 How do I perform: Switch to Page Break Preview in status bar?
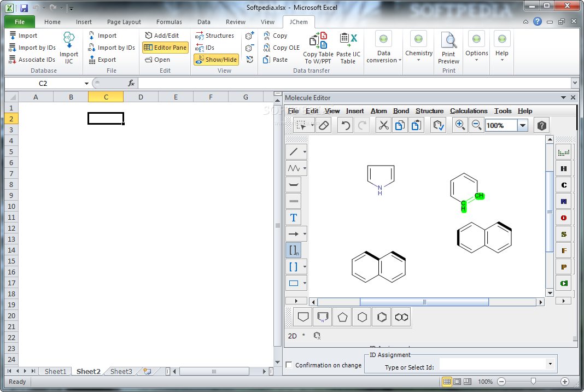468,382
